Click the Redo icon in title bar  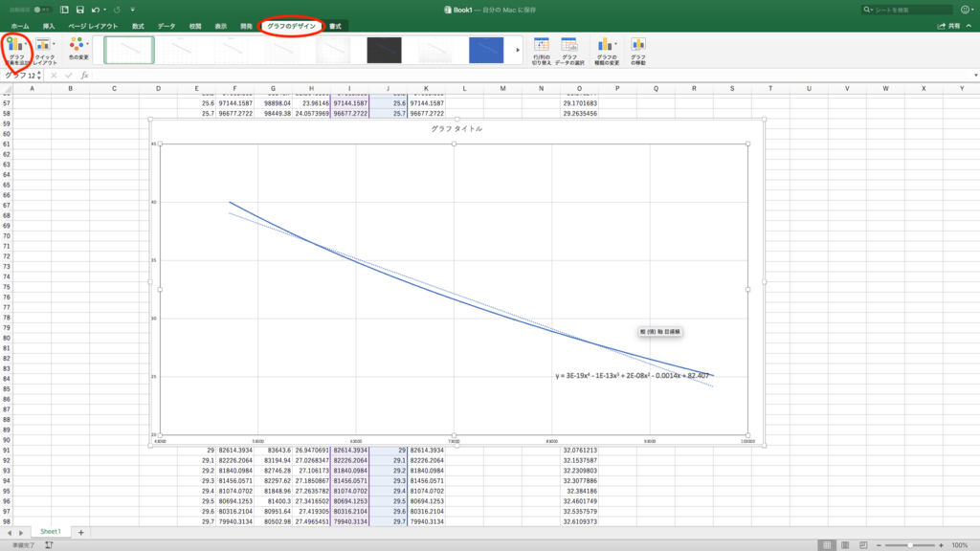[x=117, y=10]
